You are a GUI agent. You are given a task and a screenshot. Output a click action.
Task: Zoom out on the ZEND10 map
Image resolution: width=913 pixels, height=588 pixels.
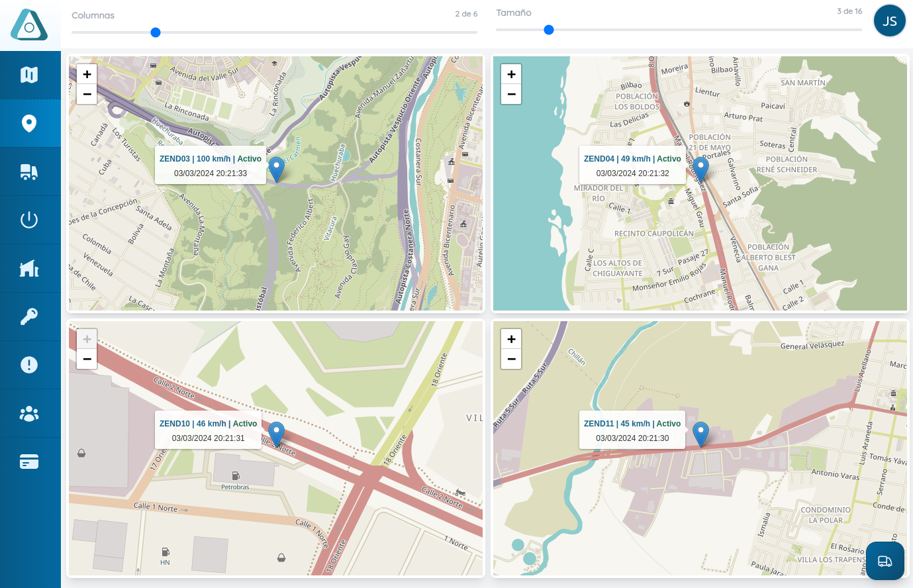coord(87,359)
